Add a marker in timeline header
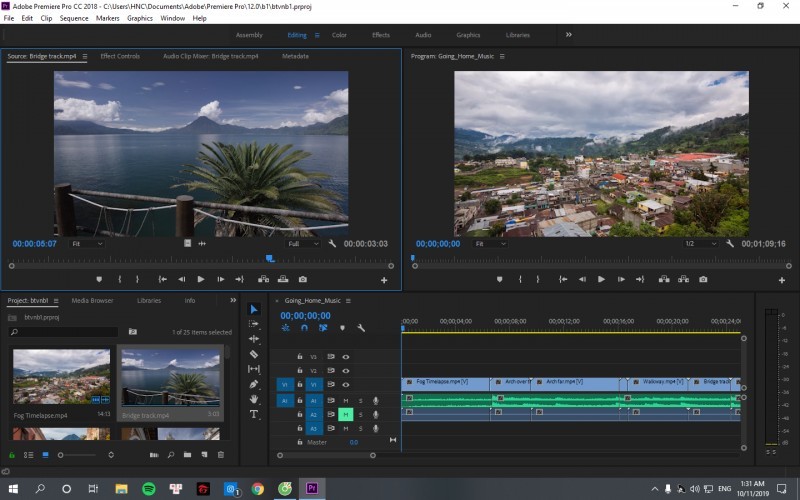 (x=342, y=328)
